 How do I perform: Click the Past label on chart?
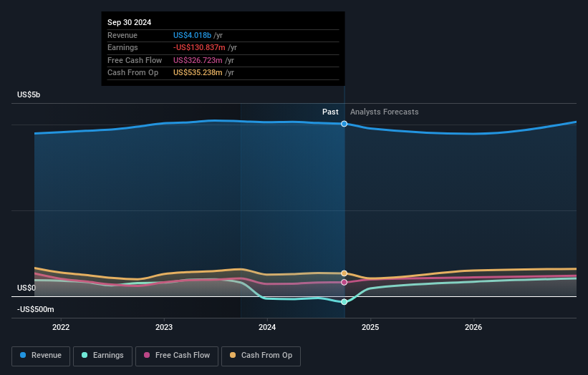click(330, 112)
